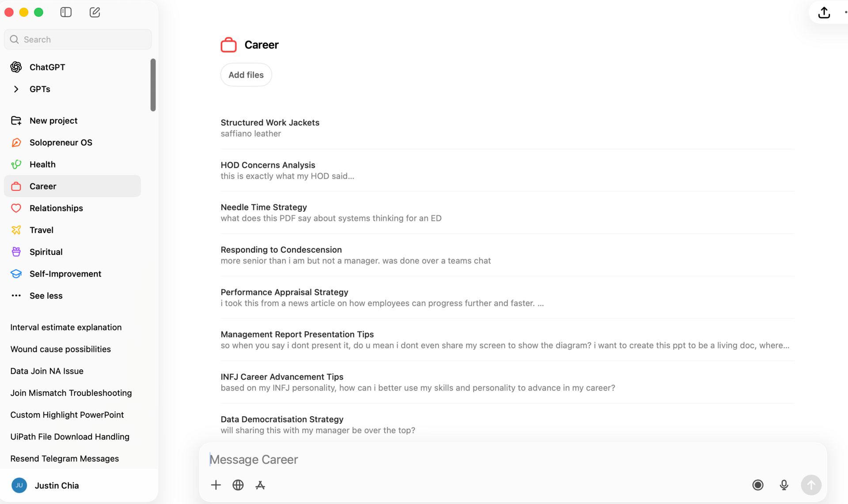
Task: Click the sidebar Search field
Action: coord(78,39)
